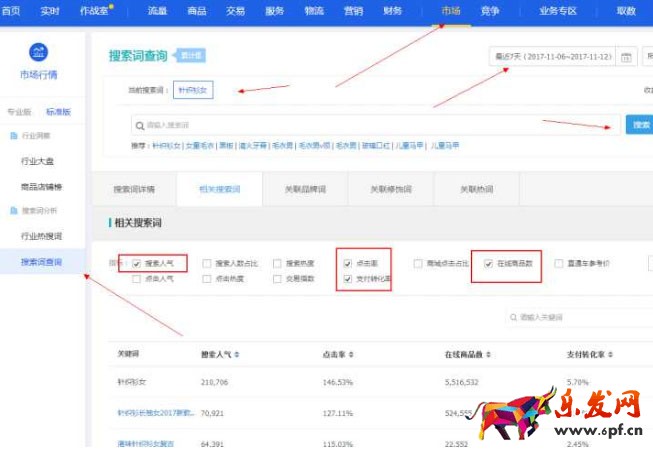Expand the 行业洞察 sidebar section
This screenshot has width=653, height=451.
[x=35, y=135]
